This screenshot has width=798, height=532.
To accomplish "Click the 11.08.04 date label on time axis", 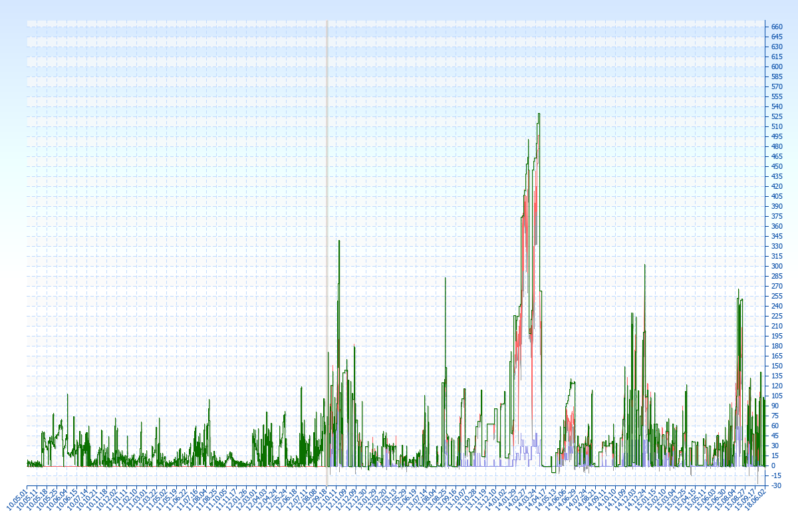I will click(x=197, y=500).
